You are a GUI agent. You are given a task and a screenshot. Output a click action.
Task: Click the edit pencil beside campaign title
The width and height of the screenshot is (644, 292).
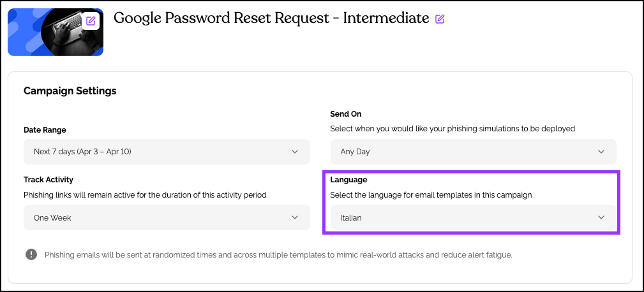point(440,19)
